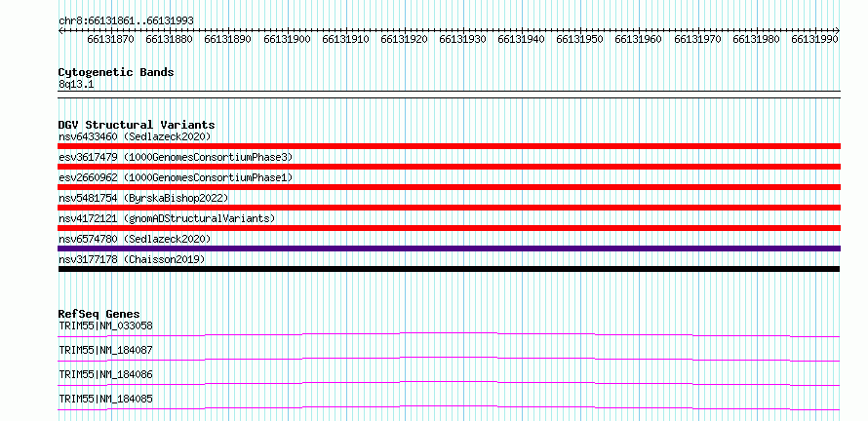Open variant nsv4172121 (gnomADStructuralVariants) label
Viewport: 868px width, 421px height.
click(167, 218)
